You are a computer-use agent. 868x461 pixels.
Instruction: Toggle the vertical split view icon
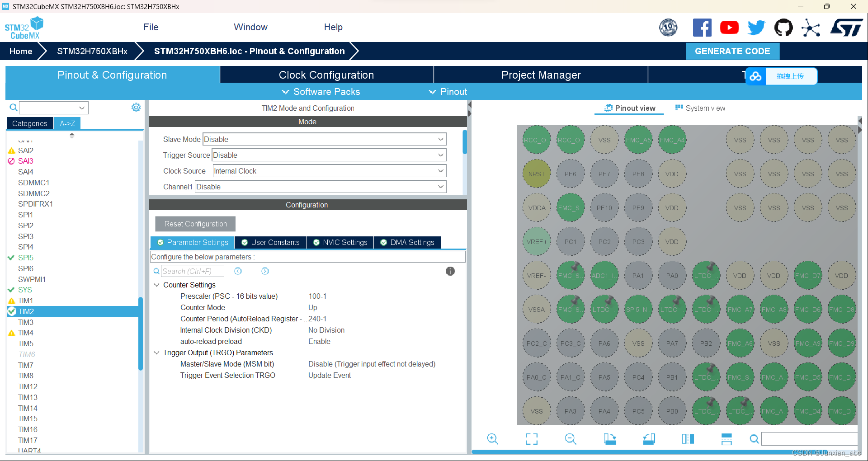point(688,439)
